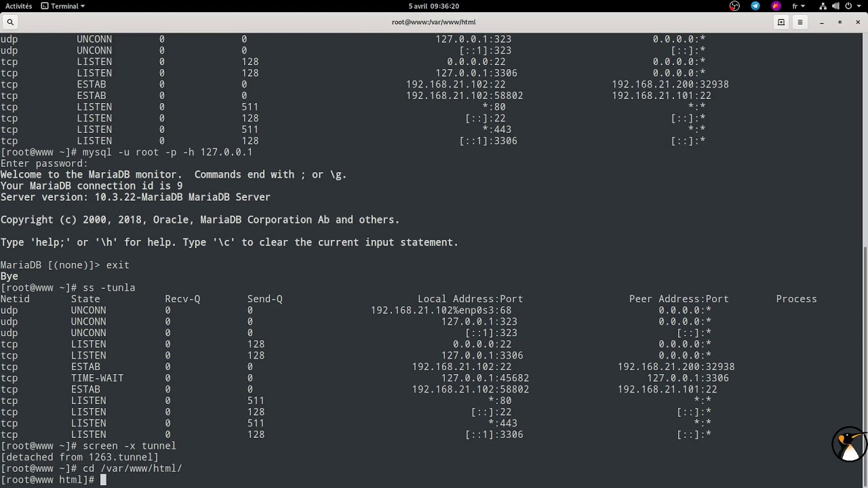
Task: Click the purple flame tray icon
Action: tap(776, 6)
